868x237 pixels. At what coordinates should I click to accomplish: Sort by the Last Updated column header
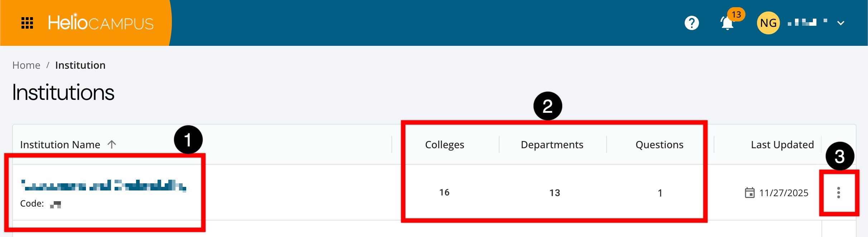pos(782,145)
